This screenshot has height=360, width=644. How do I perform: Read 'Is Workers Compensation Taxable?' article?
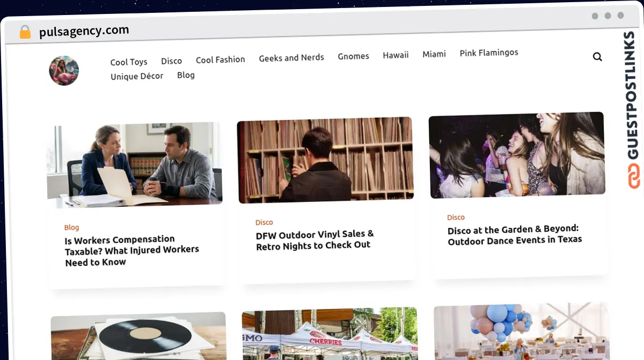coord(132,250)
